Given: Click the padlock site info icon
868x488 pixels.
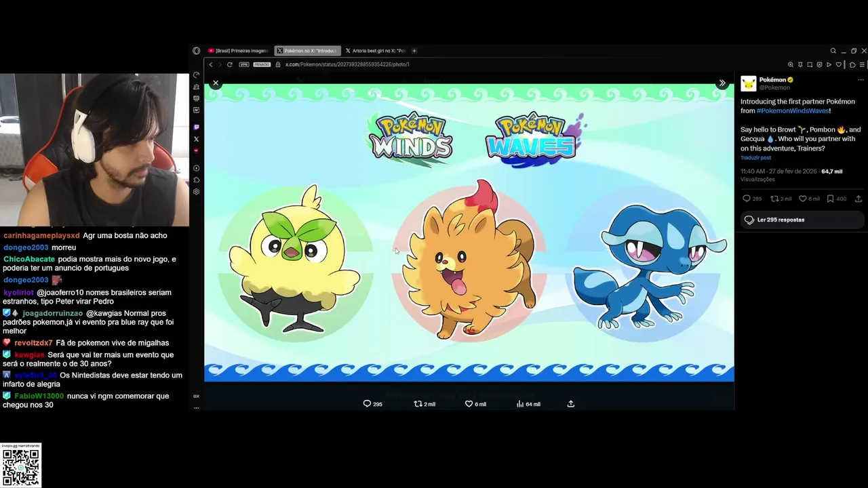Looking at the screenshot, I should [x=278, y=64].
